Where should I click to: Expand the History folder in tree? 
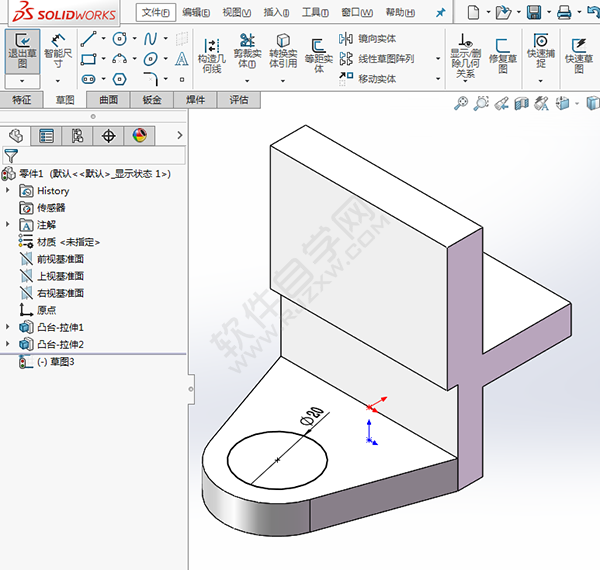click(x=10, y=190)
